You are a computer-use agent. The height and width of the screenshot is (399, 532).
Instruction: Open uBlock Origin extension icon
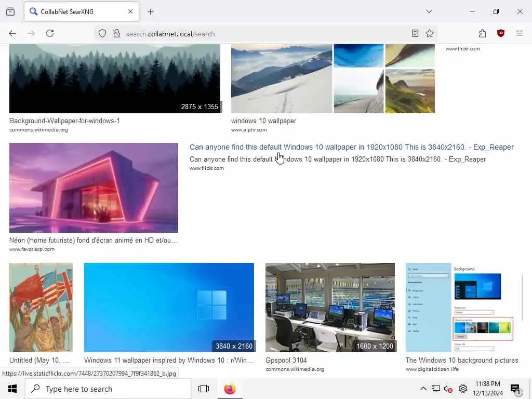point(501,33)
